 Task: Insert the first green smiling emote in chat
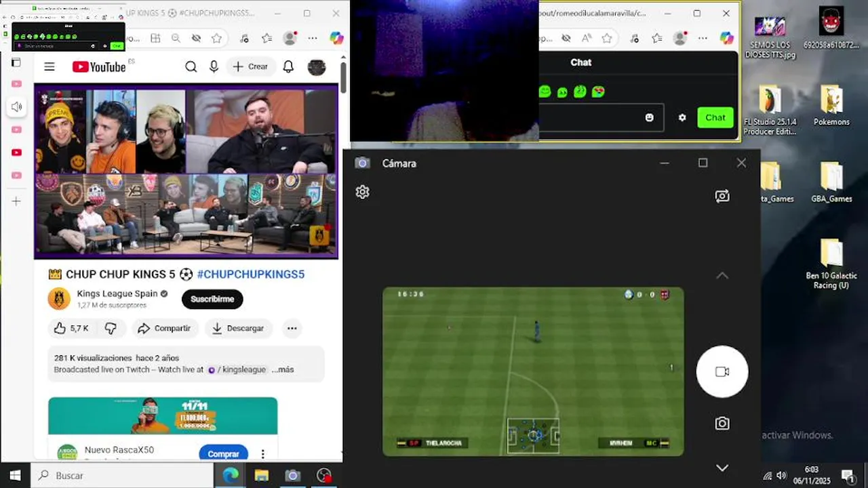click(x=545, y=91)
